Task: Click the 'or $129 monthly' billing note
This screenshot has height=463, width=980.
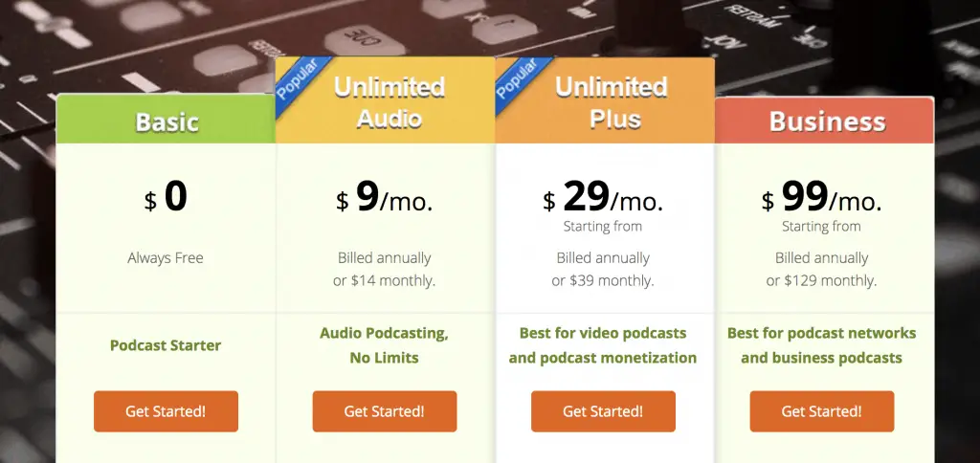Action: click(822, 280)
